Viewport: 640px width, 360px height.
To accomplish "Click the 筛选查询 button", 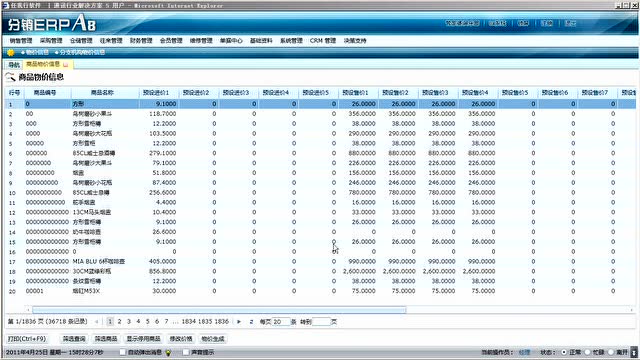I will (x=74, y=339).
